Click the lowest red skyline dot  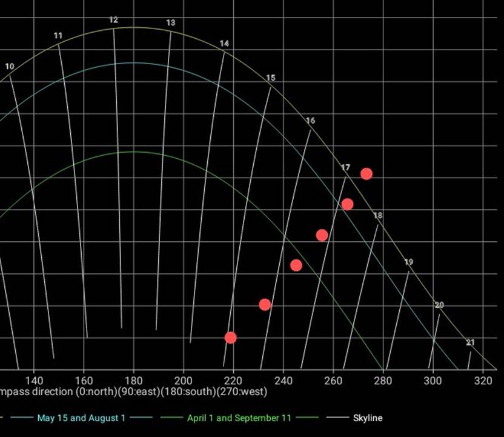pos(230,338)
